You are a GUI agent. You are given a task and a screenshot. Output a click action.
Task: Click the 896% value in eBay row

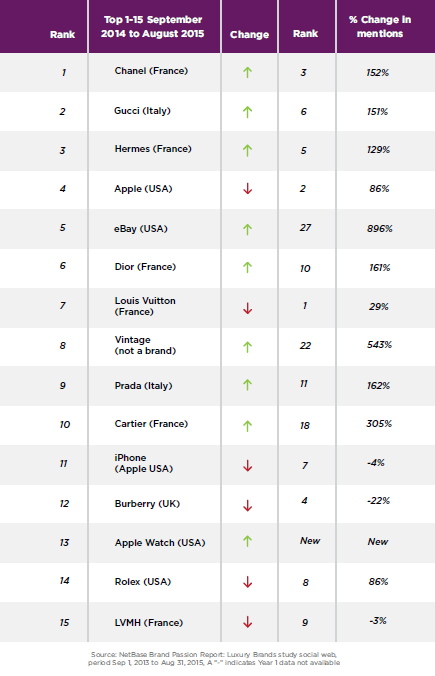[x=379, y=228]
